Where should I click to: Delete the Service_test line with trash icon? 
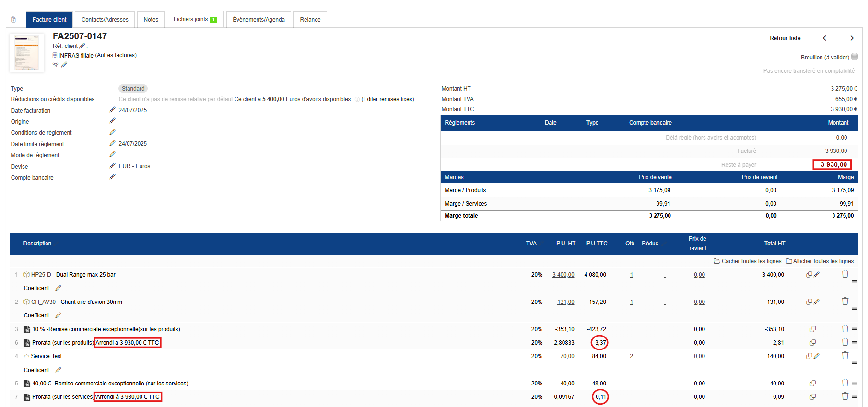(845, 355)
